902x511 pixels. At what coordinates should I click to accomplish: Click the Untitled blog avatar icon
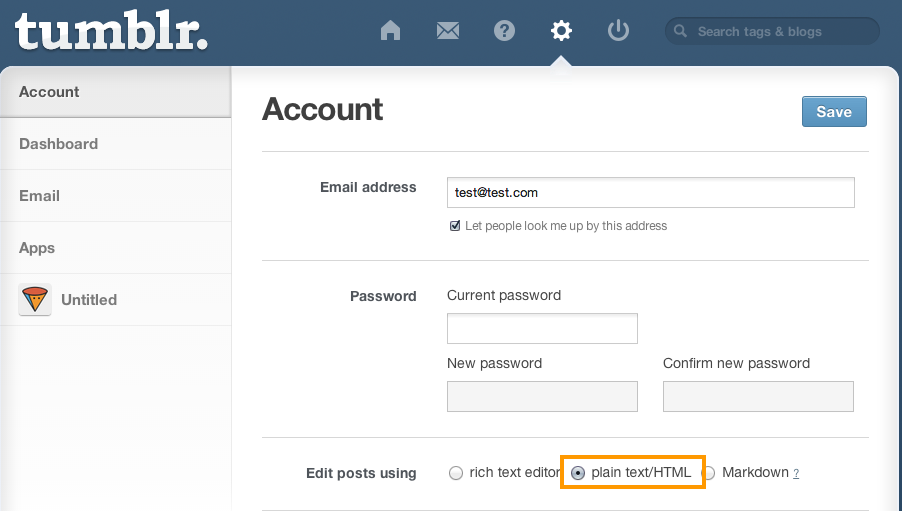35,299
